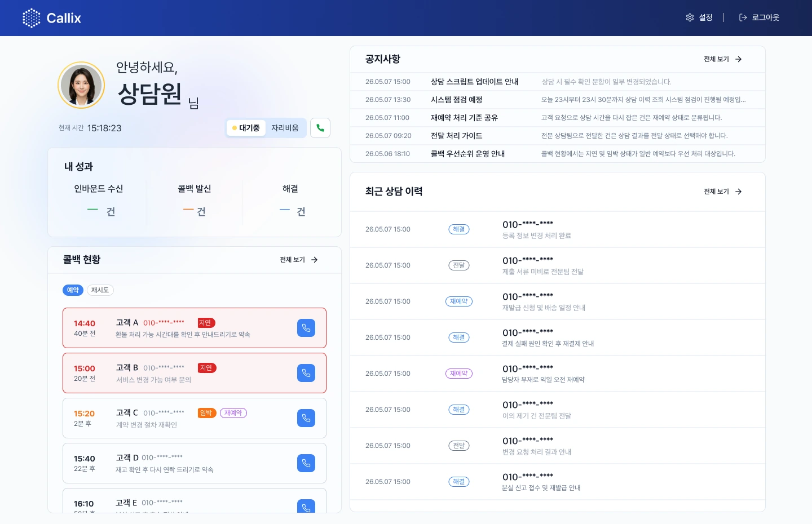
Task: Set status to 대기중
Action: tap(246, 128)
